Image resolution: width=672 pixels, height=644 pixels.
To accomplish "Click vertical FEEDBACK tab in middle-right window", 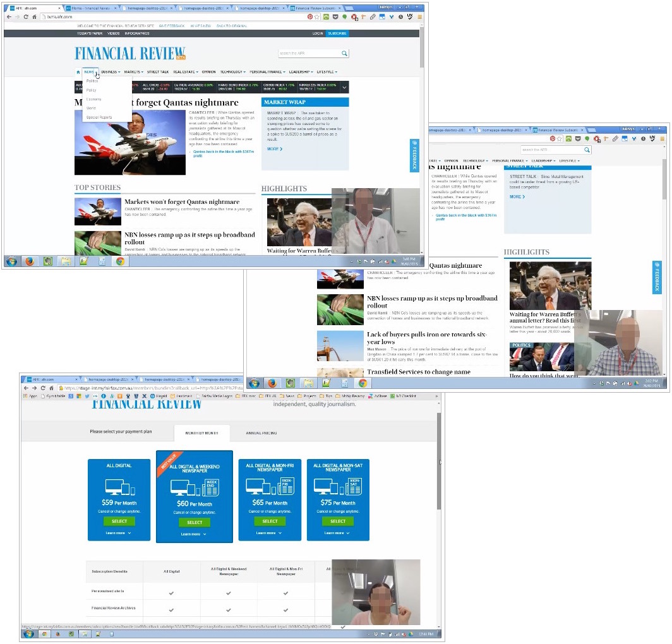I will (x=657, y=277).
